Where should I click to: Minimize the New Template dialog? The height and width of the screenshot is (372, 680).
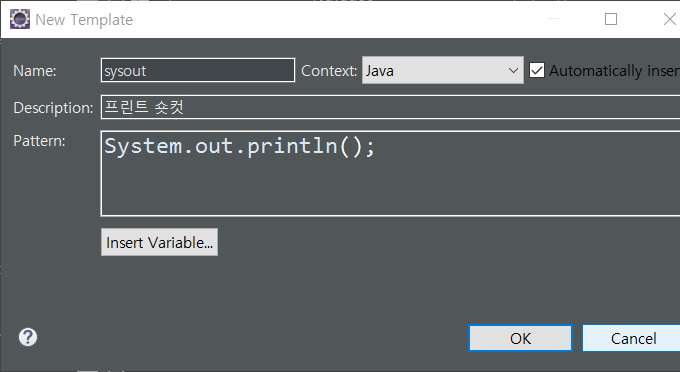pos(552,19)
